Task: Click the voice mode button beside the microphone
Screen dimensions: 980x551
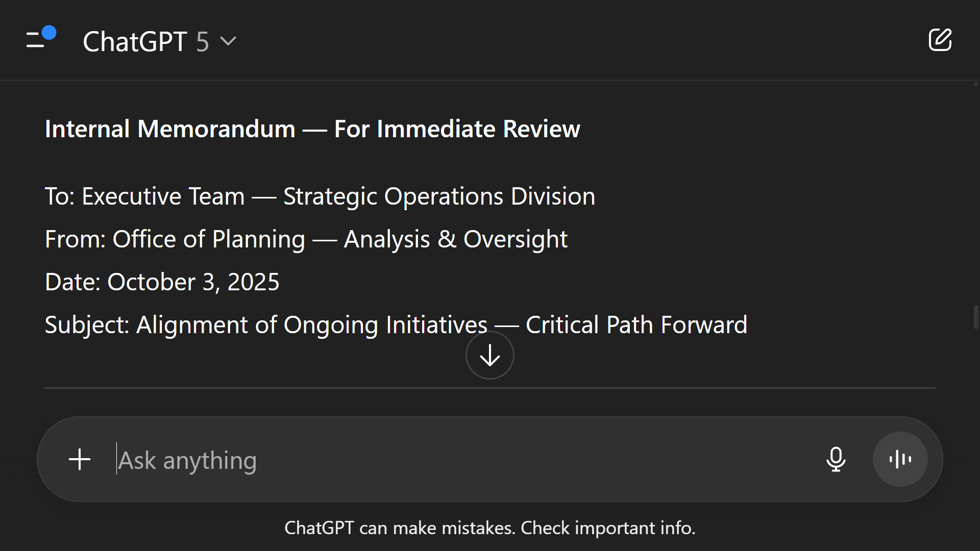Action: coord(899,459)
